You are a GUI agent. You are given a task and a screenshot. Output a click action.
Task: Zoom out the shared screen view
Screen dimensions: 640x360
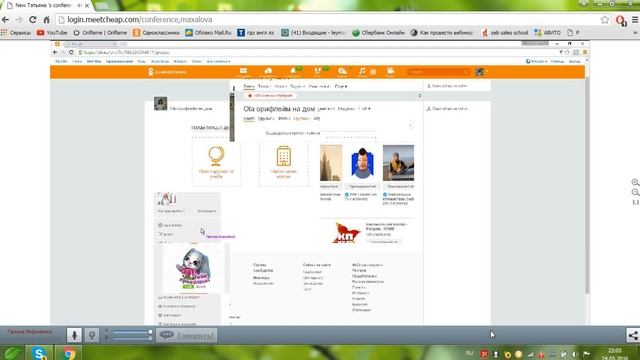point(635,192)
